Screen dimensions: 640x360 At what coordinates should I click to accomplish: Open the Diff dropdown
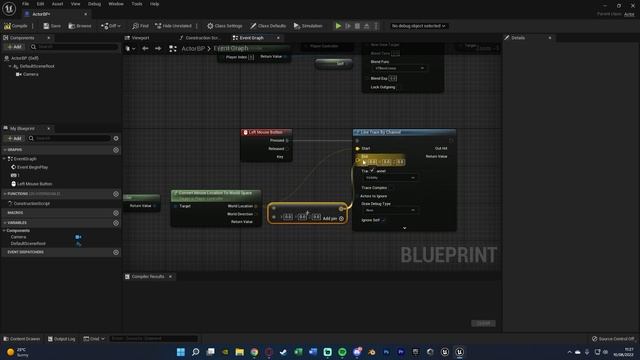111,26
